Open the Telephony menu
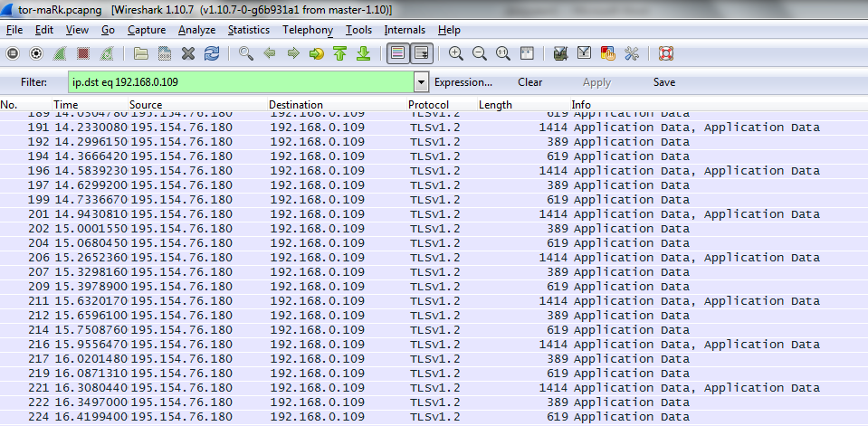The image size is (868, 426). click(x=308, y=30)
